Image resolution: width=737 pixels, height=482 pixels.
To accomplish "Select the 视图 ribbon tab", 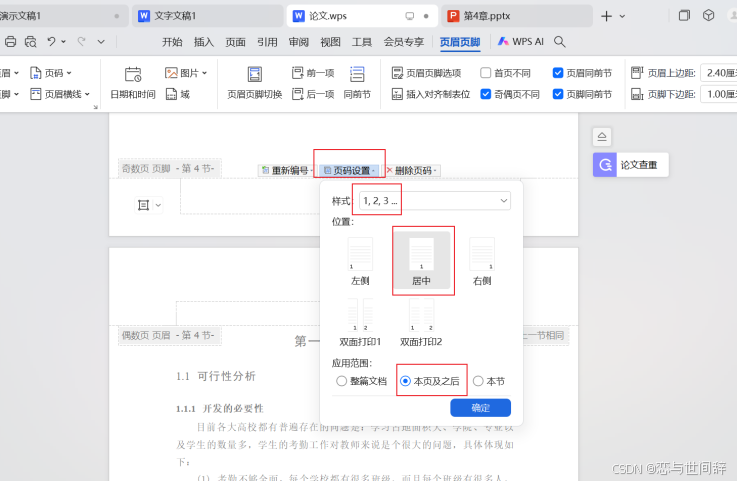I will [330, 42].
